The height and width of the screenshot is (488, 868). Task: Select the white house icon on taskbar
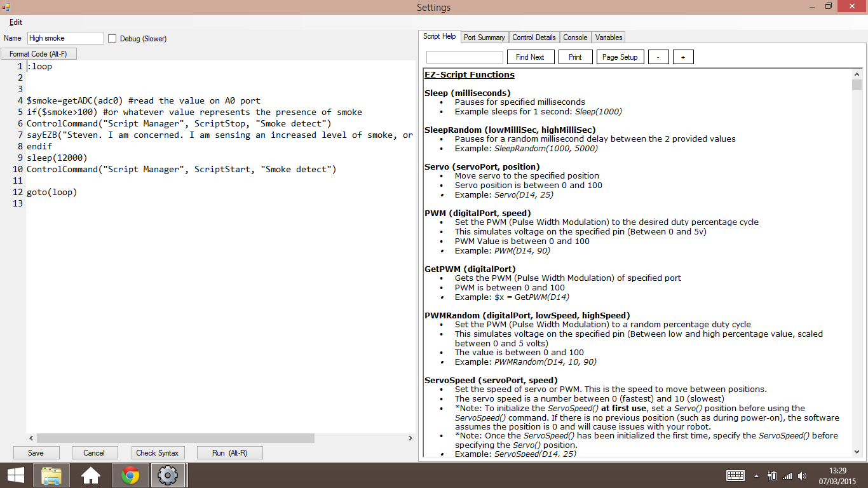point(92,475)
